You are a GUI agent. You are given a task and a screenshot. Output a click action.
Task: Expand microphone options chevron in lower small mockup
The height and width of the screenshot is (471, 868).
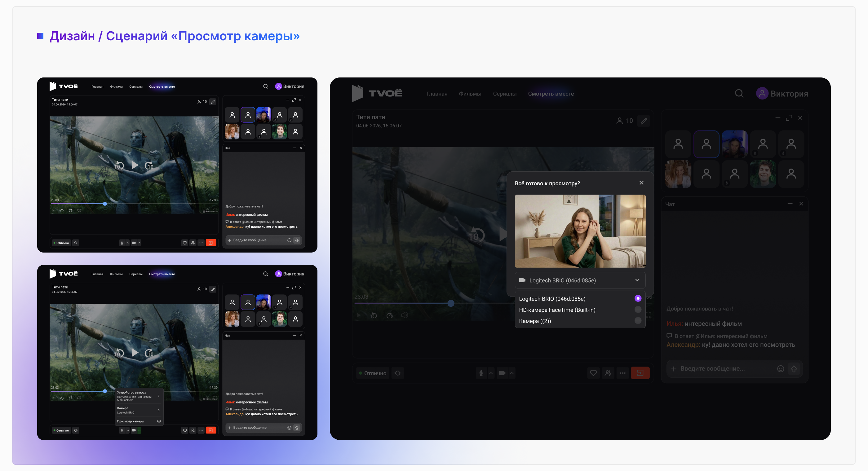pyautogui.click(x=127, y=430)
